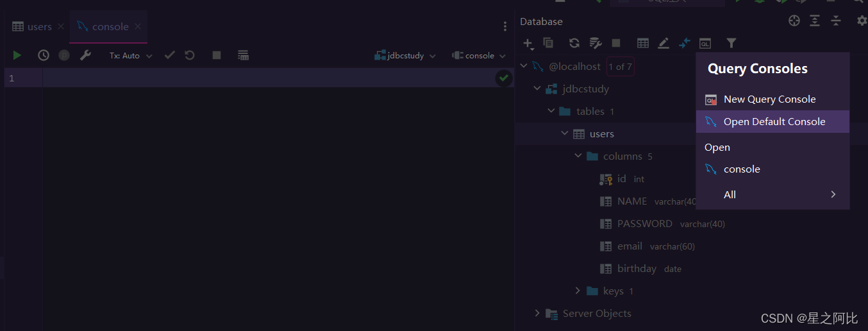Select the email varchar(60) column

click(x=646, y=246)
